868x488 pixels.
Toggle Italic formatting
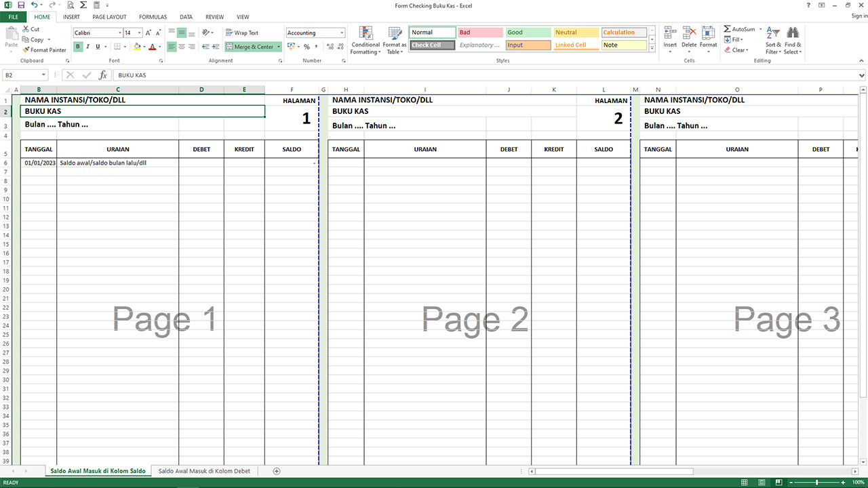click(x=88, y=47)
